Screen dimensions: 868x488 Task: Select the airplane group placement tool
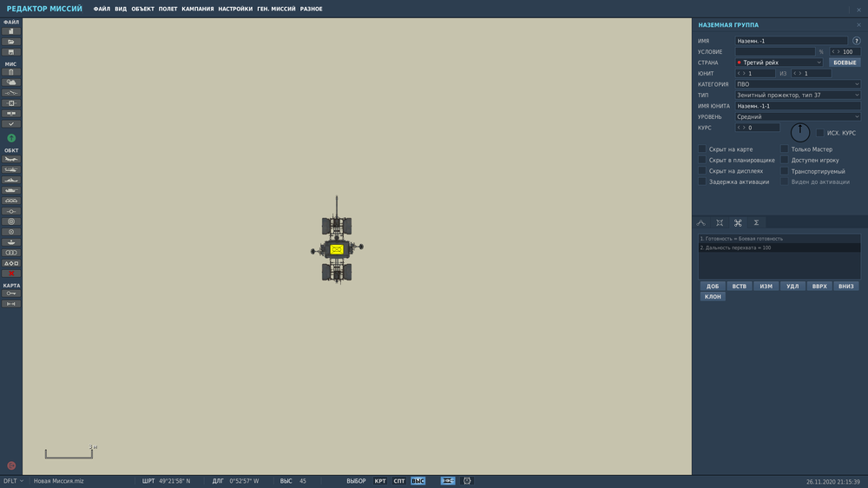point(10,160)
